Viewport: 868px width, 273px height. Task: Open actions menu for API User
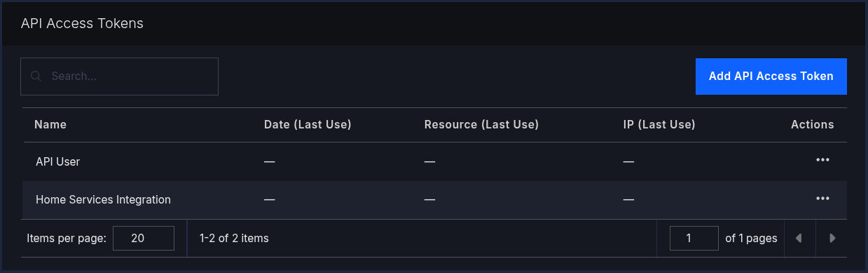822,160
